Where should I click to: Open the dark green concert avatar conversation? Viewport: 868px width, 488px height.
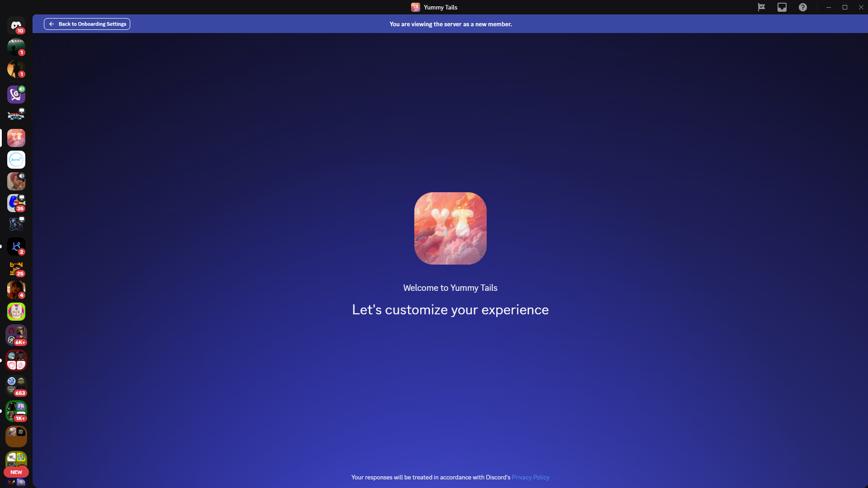tap(16, 47)
